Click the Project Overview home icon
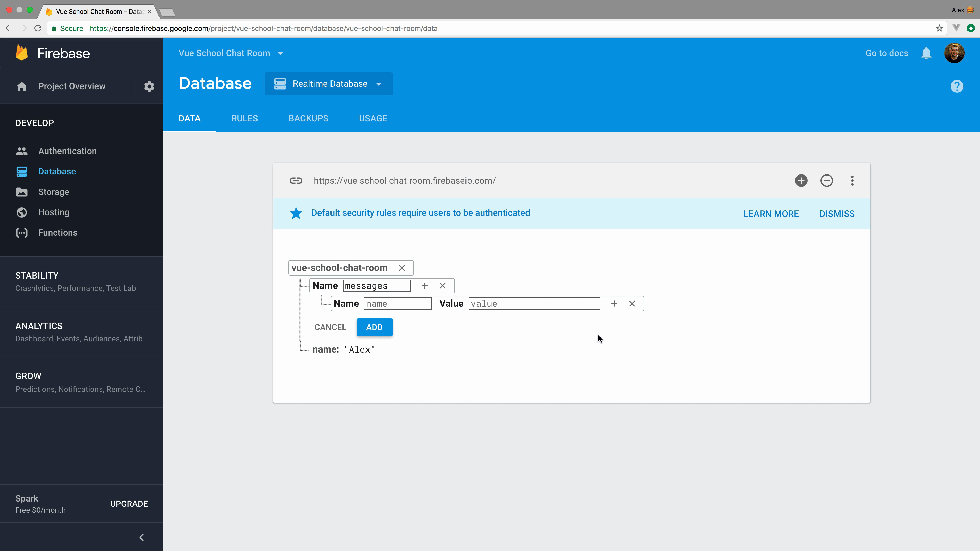This screenshot has width=980, height=551. click(x=22, y=86)
